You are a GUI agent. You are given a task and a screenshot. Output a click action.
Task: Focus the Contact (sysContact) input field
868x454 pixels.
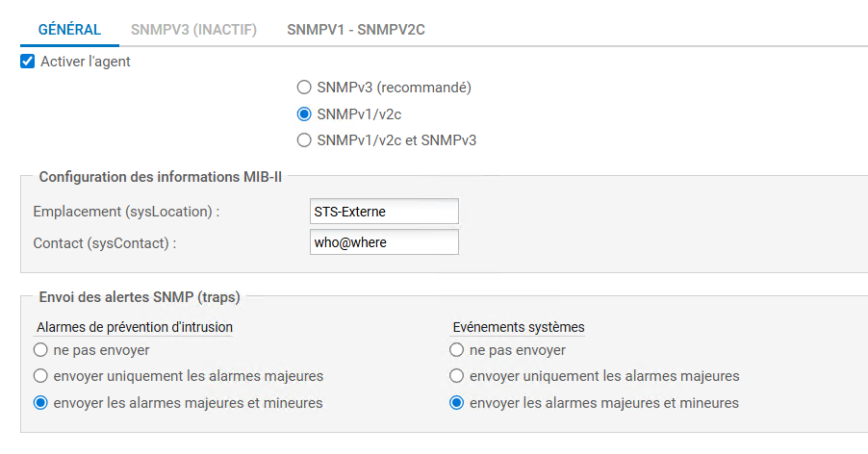(384, 242)
